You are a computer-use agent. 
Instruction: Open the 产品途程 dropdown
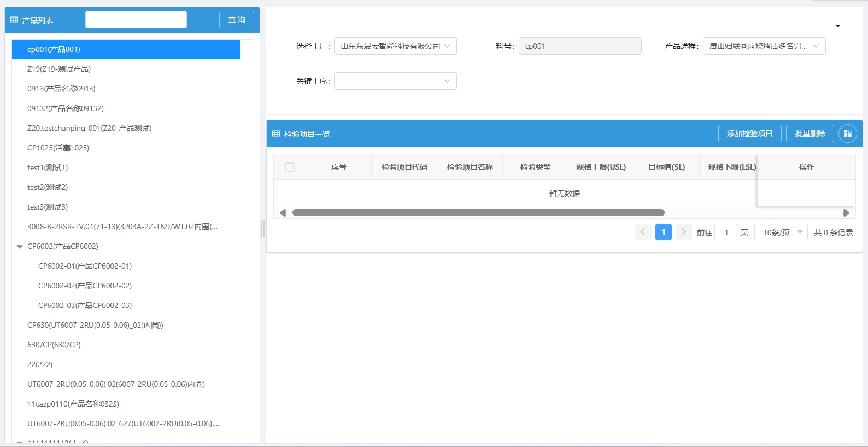click(764, 46)
